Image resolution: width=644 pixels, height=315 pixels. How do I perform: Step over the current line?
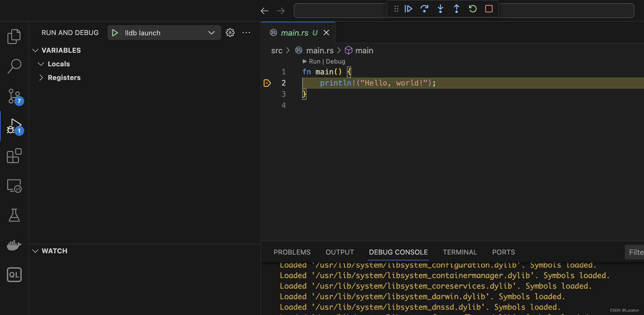click(425, 9)
